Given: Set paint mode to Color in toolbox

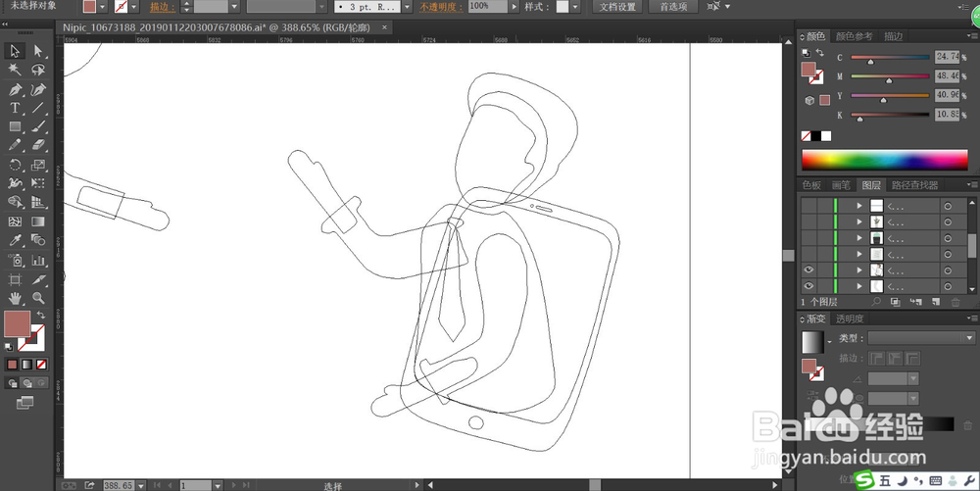Looking at the screenshot, I should (x=13, y=365).
